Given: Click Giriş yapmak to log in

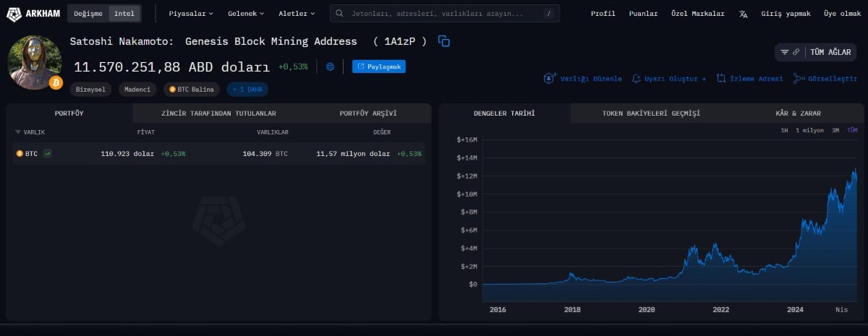Looking at the screenshot, I should (x=786, y=14).
